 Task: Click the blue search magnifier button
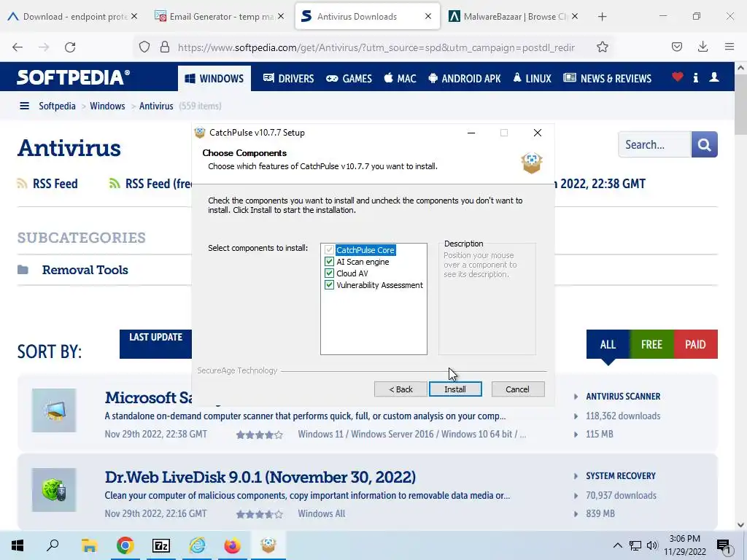pos(704,144)
